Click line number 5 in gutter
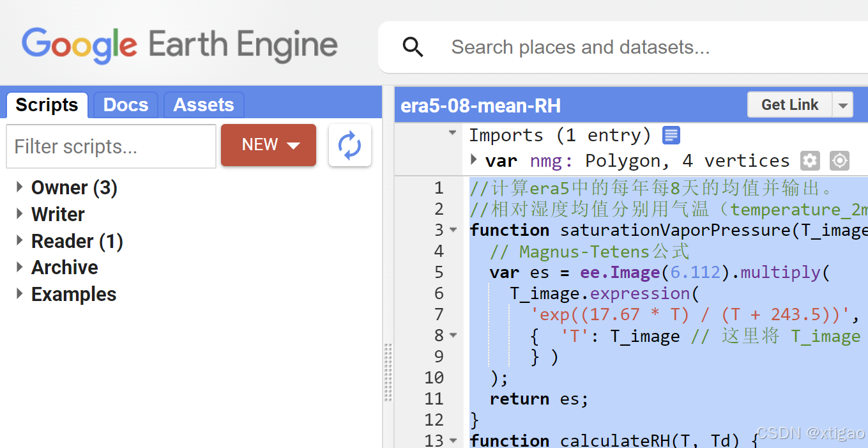This screenshot has height=448, width=868. 439,272
